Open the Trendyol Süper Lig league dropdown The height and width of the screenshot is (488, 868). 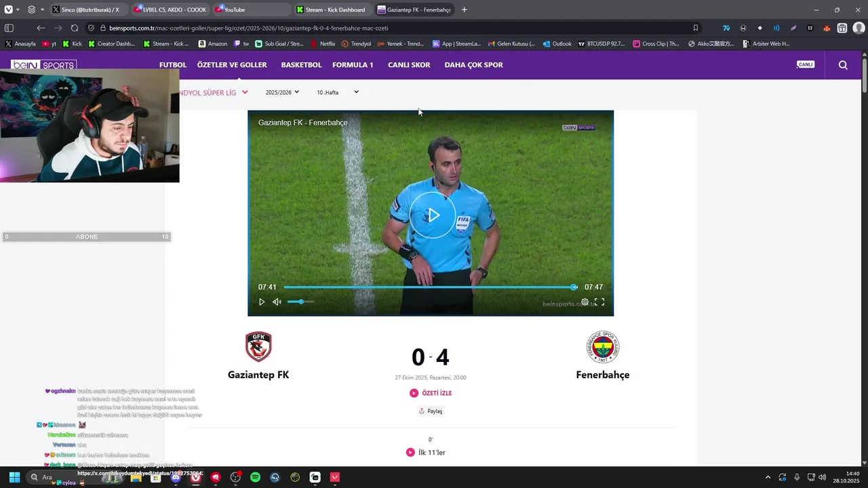pyautogui.click(x=214, y=93)
